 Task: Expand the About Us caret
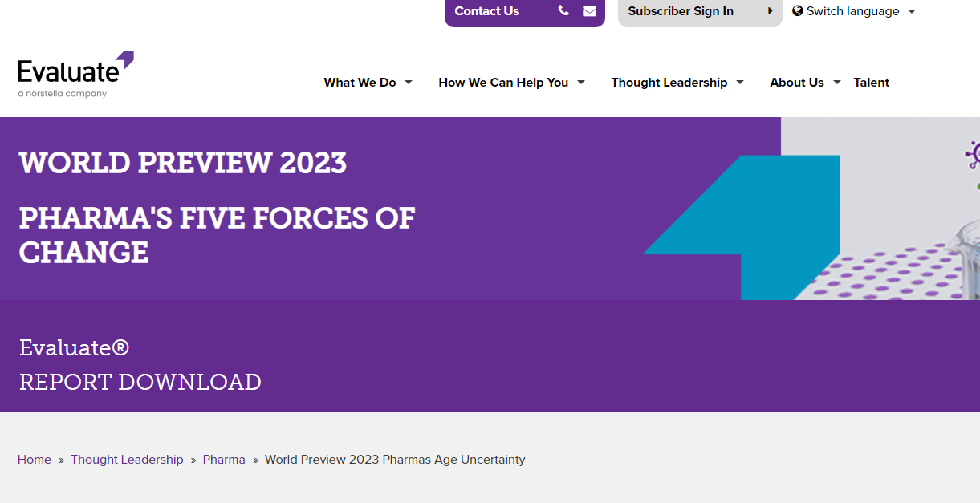837,82
